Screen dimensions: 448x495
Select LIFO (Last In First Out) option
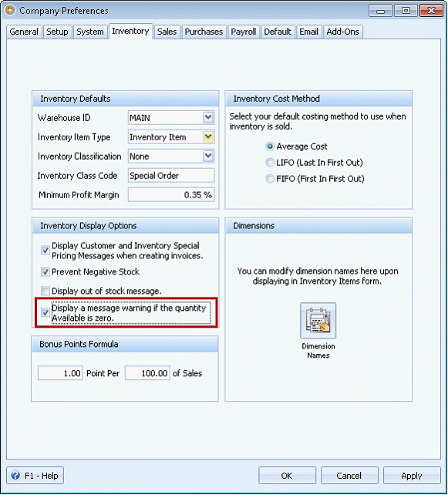(x=269, y=162)
